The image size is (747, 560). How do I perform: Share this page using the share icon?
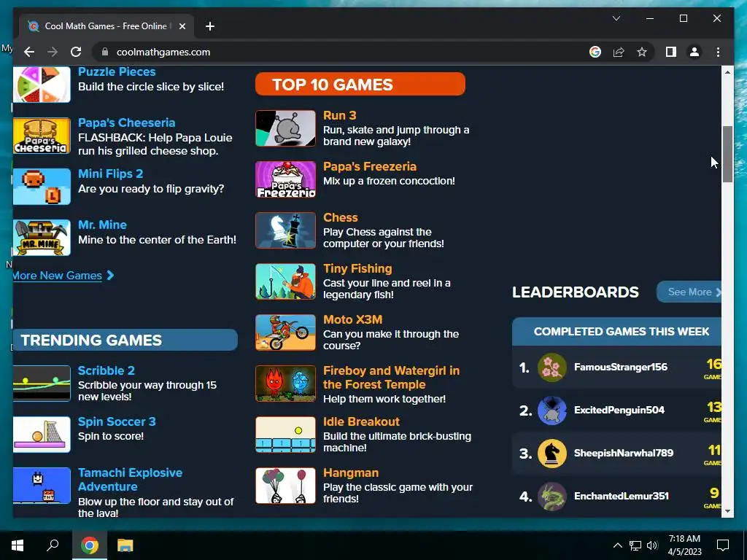tap(619, 52)
